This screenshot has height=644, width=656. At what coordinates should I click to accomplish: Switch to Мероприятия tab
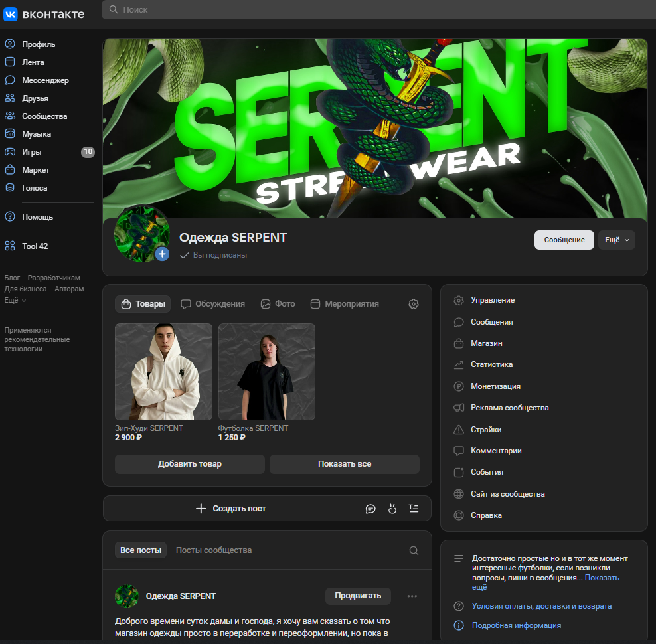click(345, 304)
